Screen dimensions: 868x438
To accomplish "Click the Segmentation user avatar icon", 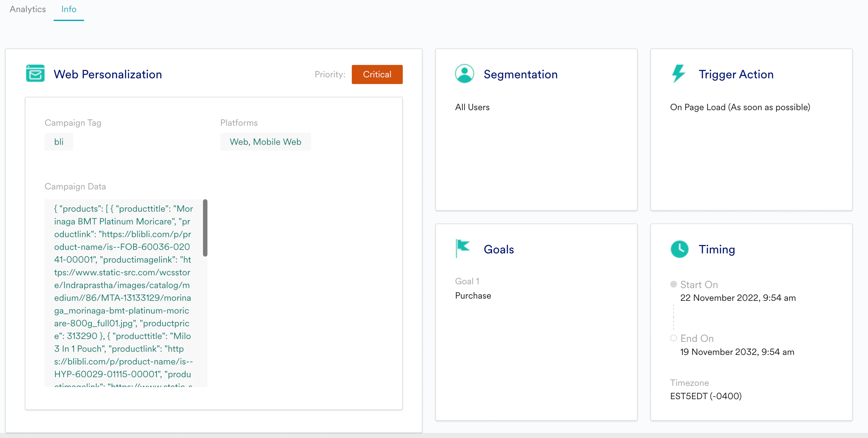I will pyautogui.click(x=464, y=74).
